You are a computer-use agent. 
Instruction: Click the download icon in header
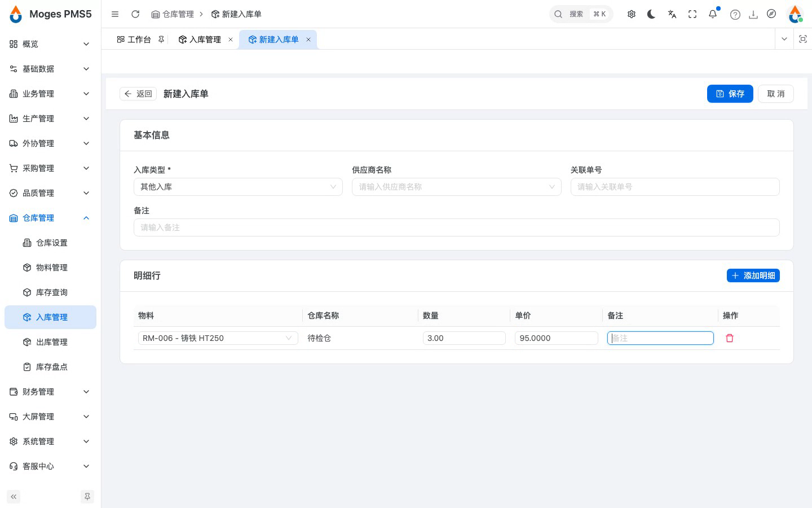click(753, 15)
